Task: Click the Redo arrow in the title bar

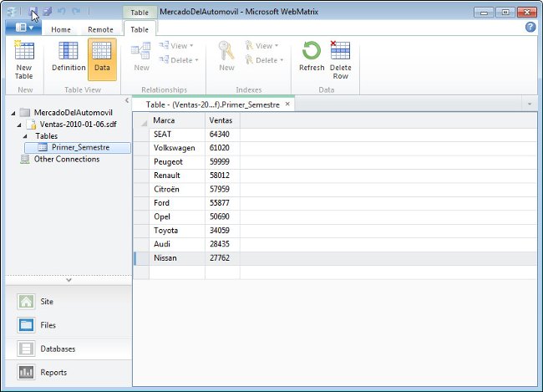Action: click(x=76, y=12)
